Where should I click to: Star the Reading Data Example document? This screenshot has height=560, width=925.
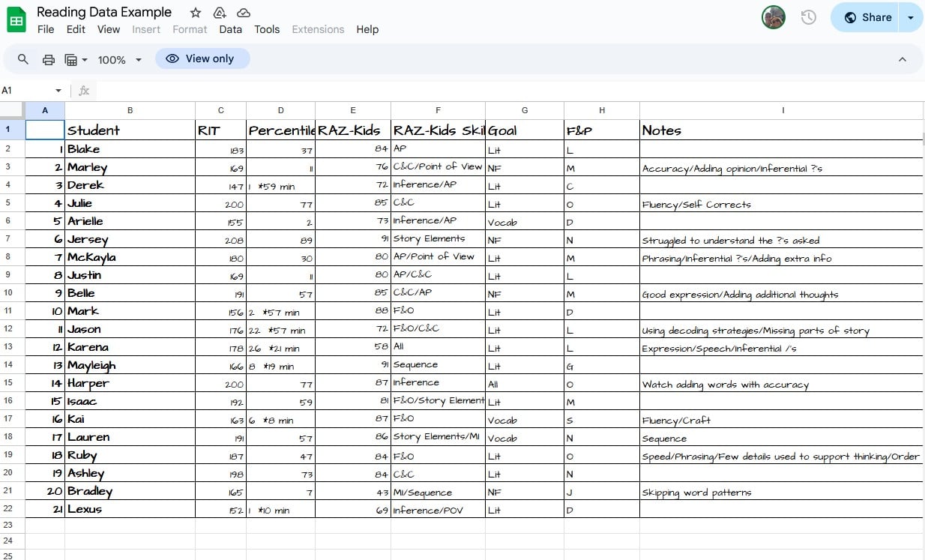pyautogui.click(x=196, y=13)
